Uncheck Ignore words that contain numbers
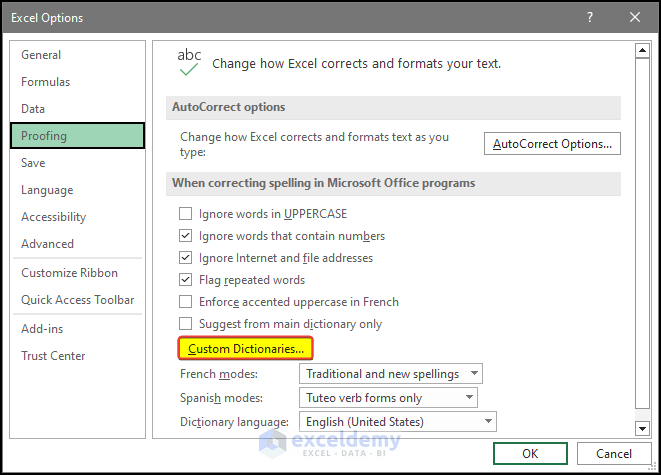The height and width of the screenshot is (475, 661). tap(185, 236)
